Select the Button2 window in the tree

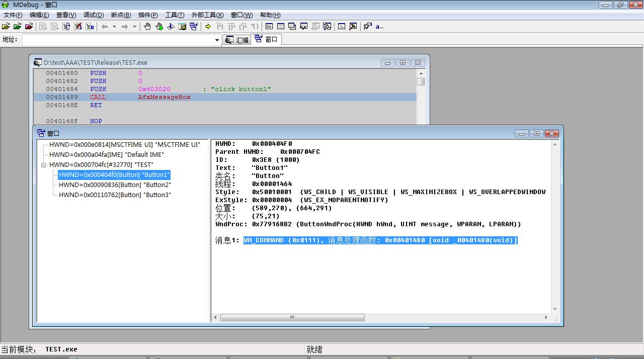tap(115, 185)
